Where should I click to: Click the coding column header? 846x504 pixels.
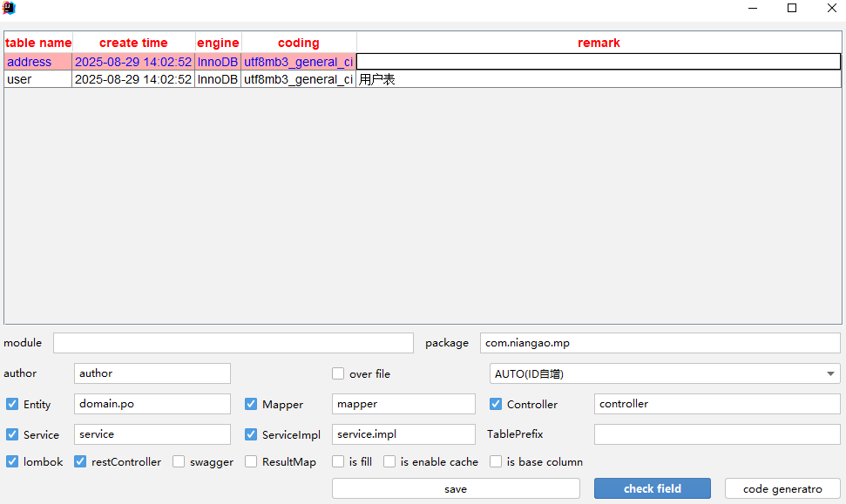pos(299,43)
